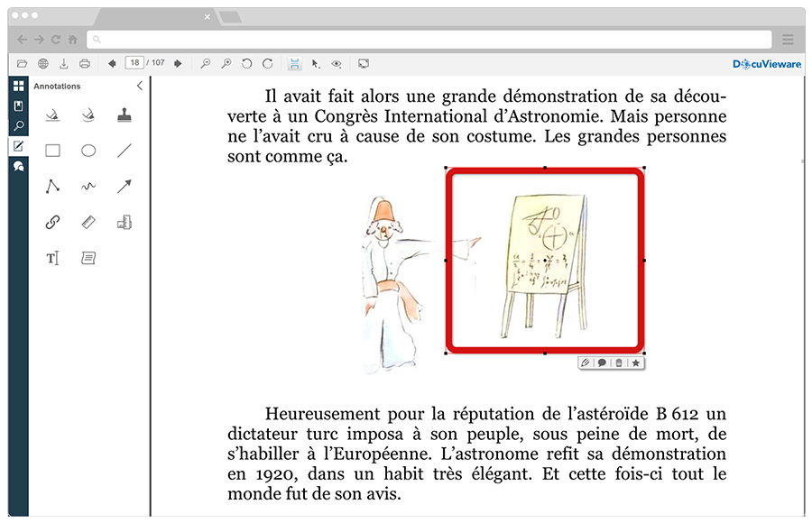The width and height of the screenshot is (812, 523).
Task: Select the freehand squiggle tool
Action: pos(88,186)
